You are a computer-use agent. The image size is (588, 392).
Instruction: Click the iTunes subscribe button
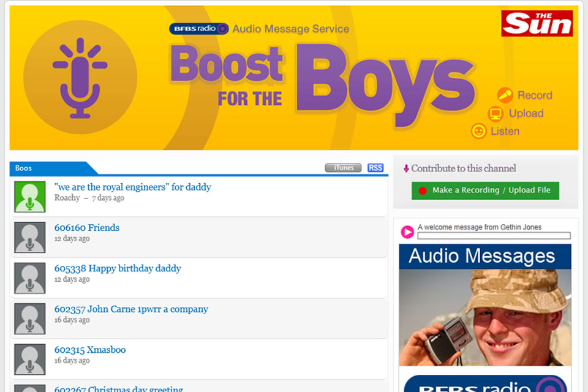[x=343, y=168]
